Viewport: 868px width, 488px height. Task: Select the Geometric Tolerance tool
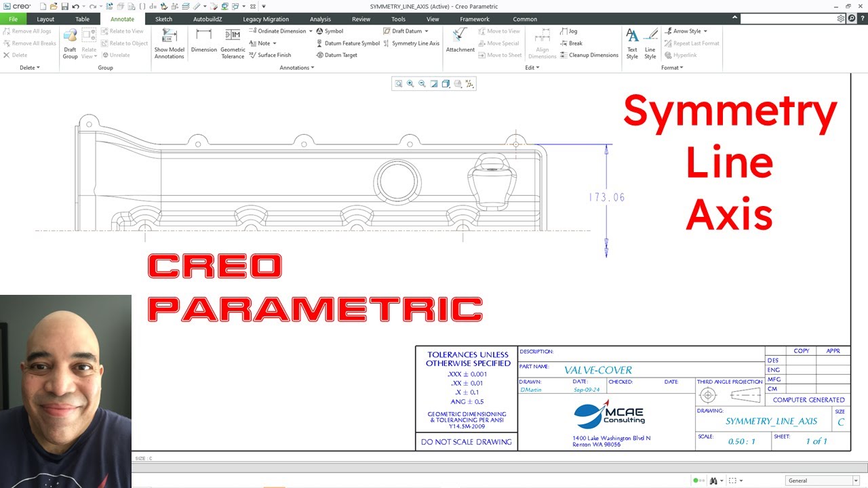[233, 43]
